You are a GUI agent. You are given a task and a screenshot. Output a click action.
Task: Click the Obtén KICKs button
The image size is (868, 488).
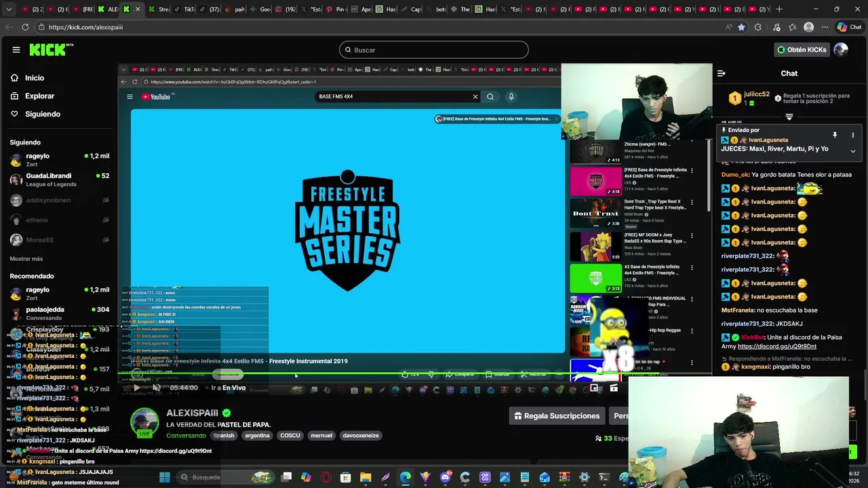click(802, 49)
